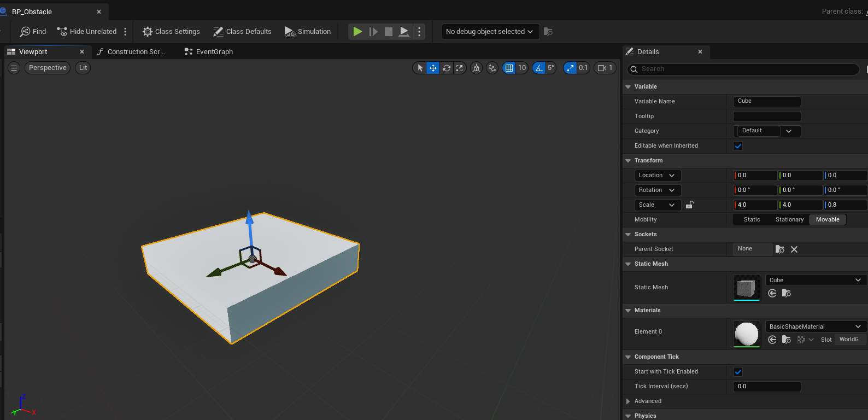Screen dimensions: 868x420
Task: Set Mobility to Movable
Action: [828, 220]
